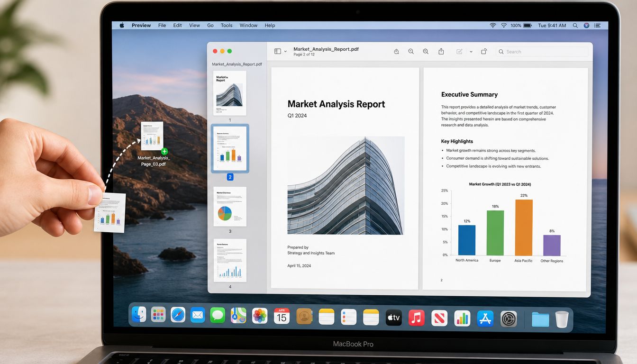Open Calendar showing 15 in Dock
Image resolution: width=637 pixels, height=364 pixels.
pos(282,316)
